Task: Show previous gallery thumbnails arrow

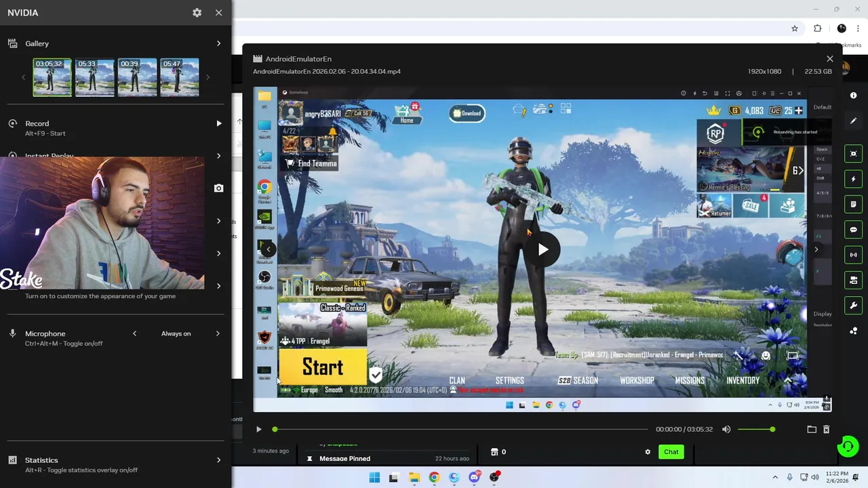Action: coord(23,77)
